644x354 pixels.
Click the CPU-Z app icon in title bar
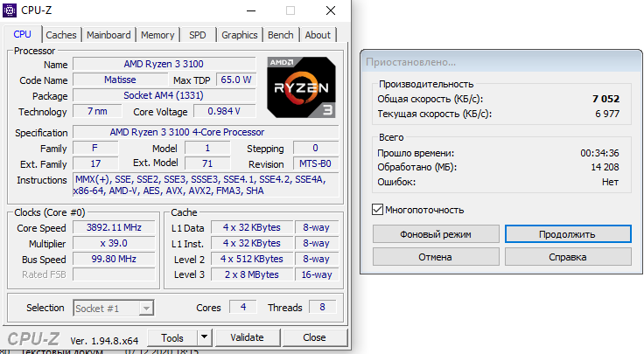tap(10, 10)
